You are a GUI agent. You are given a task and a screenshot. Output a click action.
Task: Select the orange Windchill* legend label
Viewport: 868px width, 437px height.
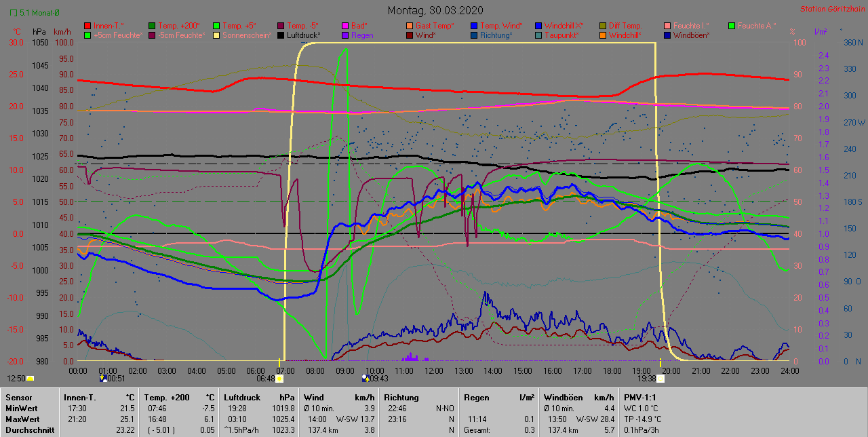[x=627, y=35]
